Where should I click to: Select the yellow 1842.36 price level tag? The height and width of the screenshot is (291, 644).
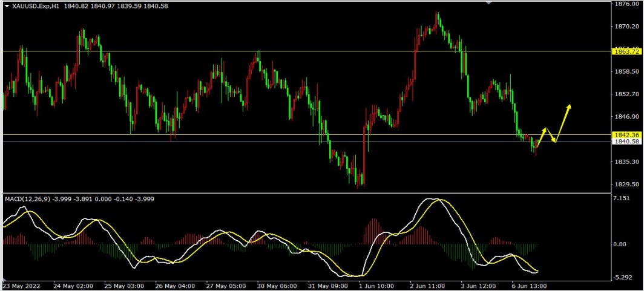(x=626, y=135)
